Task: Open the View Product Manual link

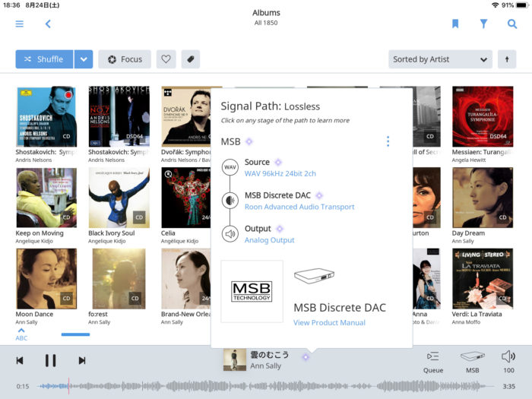Action: 329,323
